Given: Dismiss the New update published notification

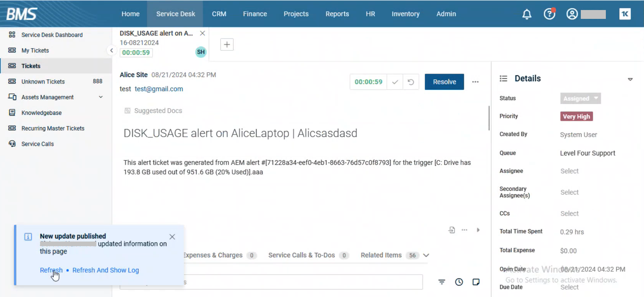Looking at the screenshot, I should click(x=172, y=237).
